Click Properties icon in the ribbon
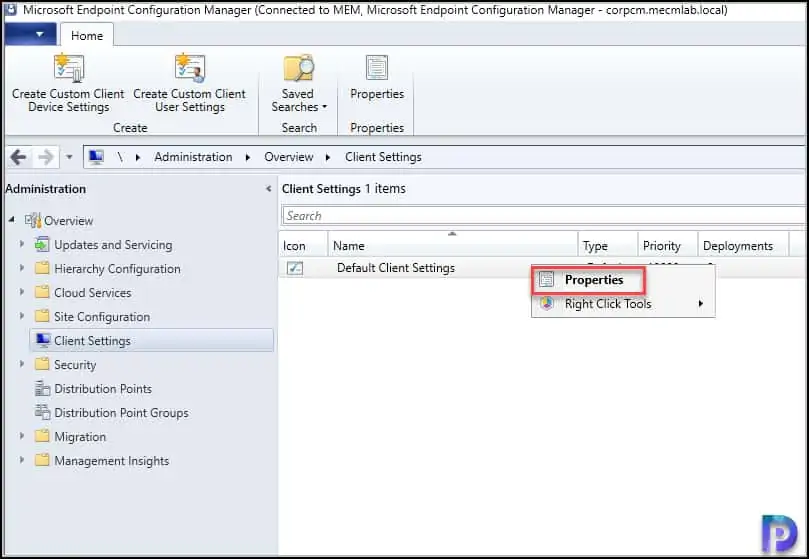809x559 pixels. [377, 68]
